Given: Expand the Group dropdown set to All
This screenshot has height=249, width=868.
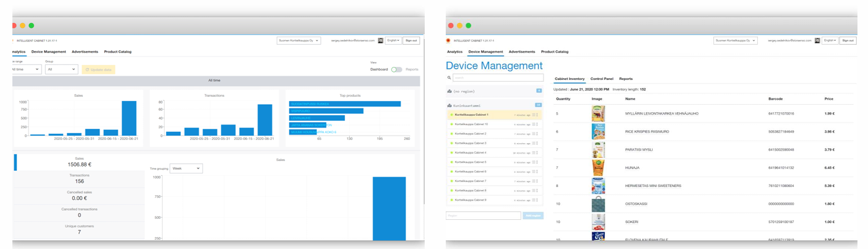Looking at the screenshot, I should point(61,69).
